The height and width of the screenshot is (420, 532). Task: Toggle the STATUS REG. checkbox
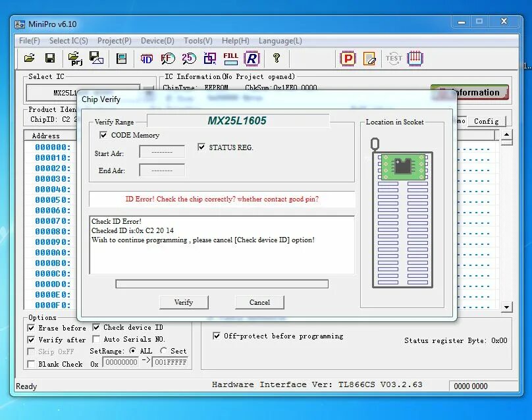click(x=201, y=147)
